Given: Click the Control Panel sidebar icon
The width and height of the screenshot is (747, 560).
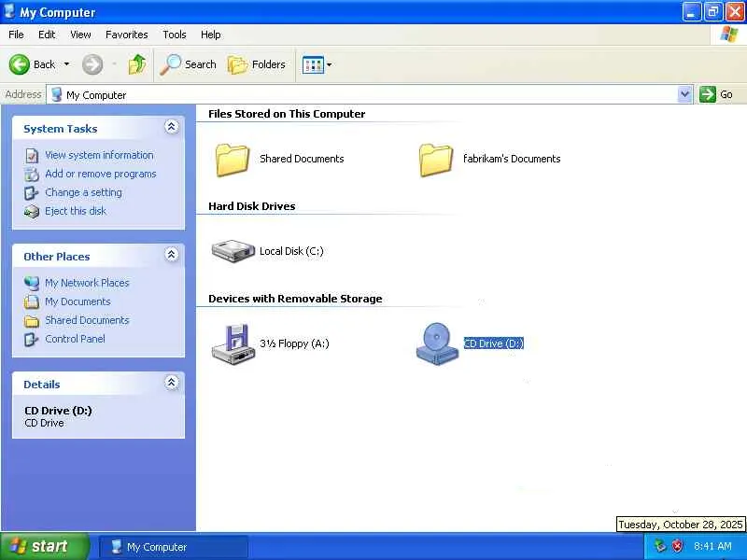Looking at the screenshot, I should pyautogui.click(x=32, y=339).
